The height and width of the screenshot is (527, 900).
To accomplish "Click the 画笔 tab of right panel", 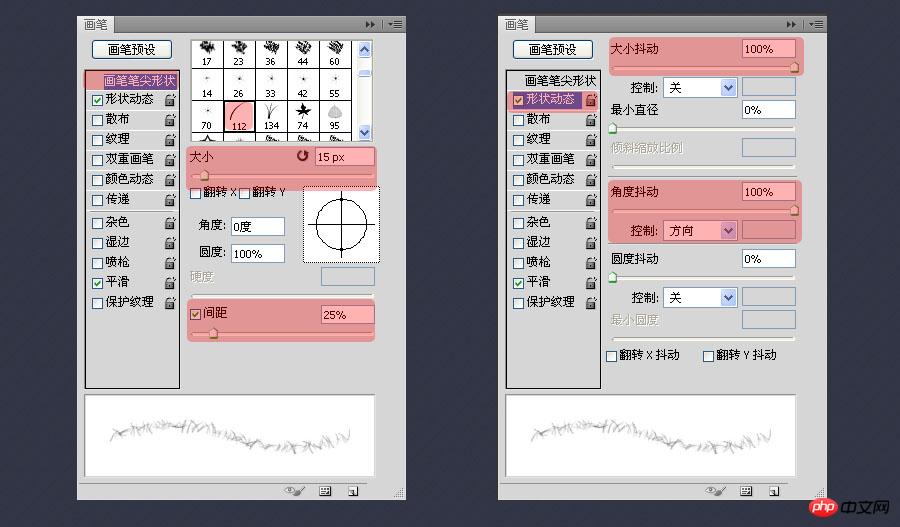I will [517, 24].
